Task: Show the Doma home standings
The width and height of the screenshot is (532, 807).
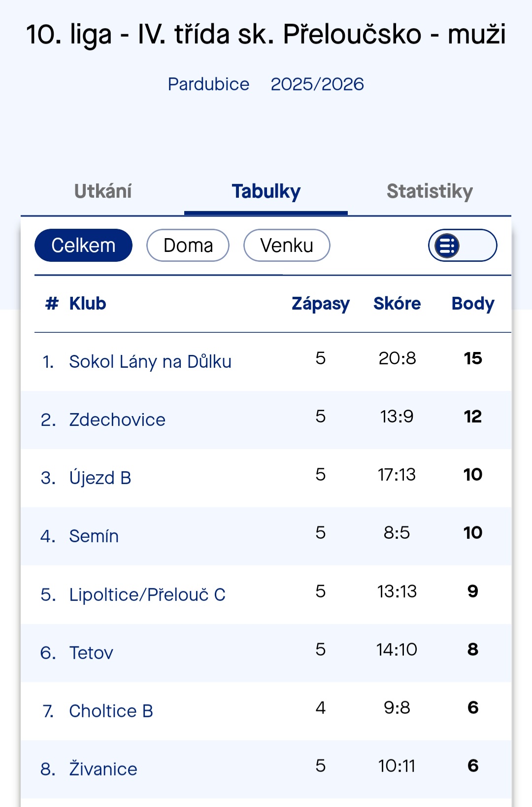Action: (x=188, y=246)
